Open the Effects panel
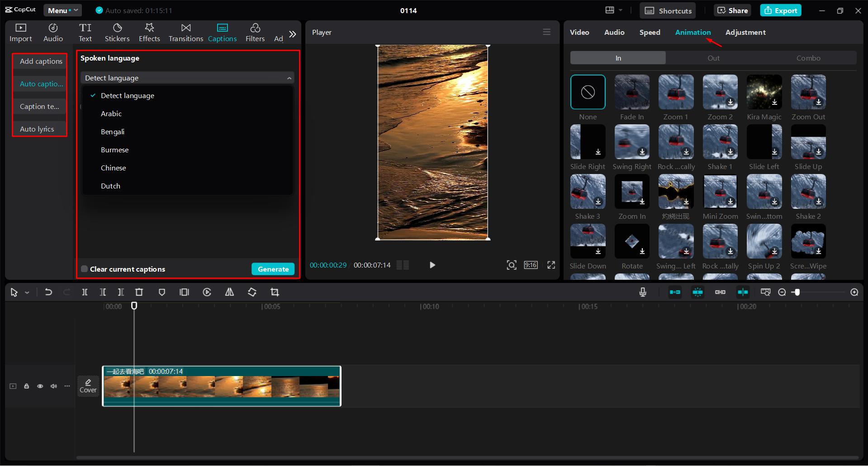868x466 pixels. click(149, 32)
